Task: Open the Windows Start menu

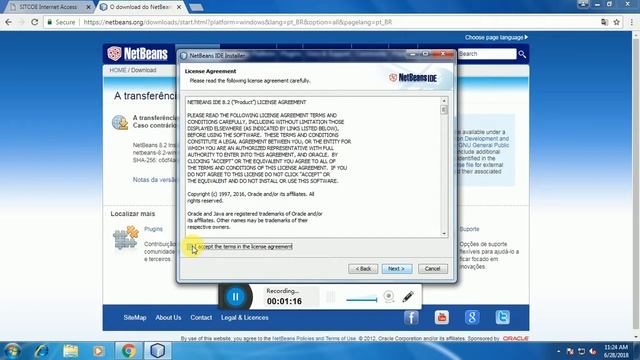Action: pos(12,351)
